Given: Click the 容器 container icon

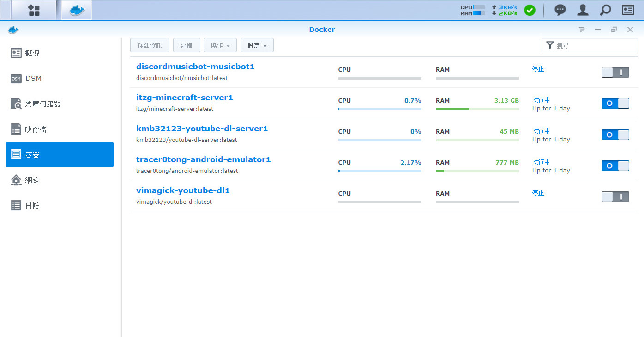Looking at the screenshot, I should pyautogui.click(x=16, y=154).
